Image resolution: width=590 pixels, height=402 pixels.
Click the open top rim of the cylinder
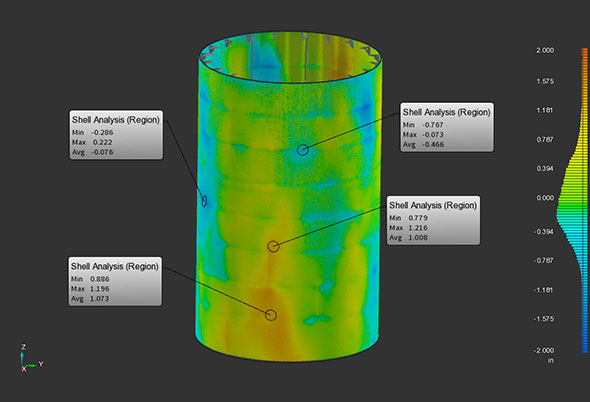[x=290, y=57]
